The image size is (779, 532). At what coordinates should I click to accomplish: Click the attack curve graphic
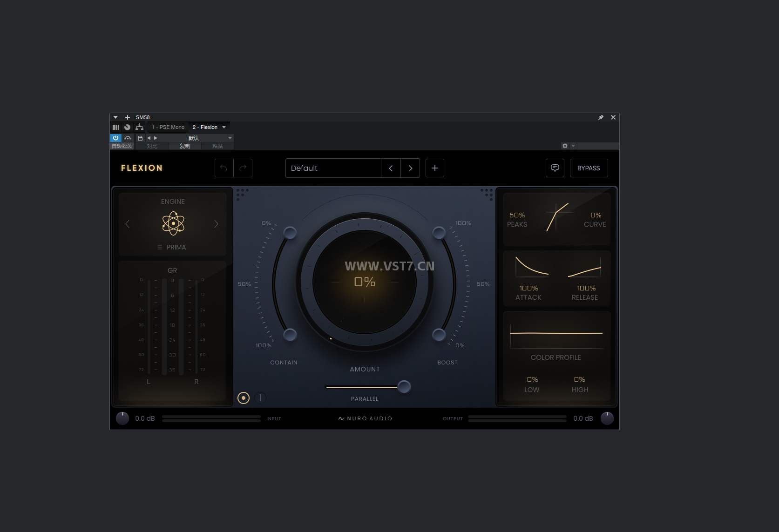pyautogui.click(x=532, y=266)
